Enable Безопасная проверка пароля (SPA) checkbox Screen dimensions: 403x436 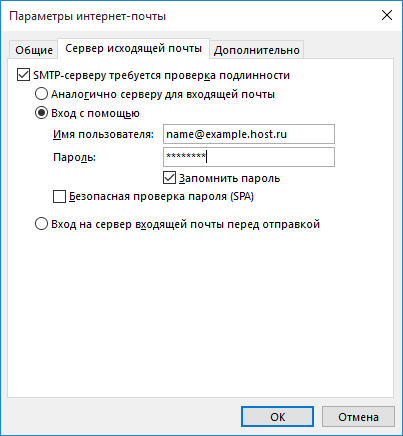click(x=59, y=196)
